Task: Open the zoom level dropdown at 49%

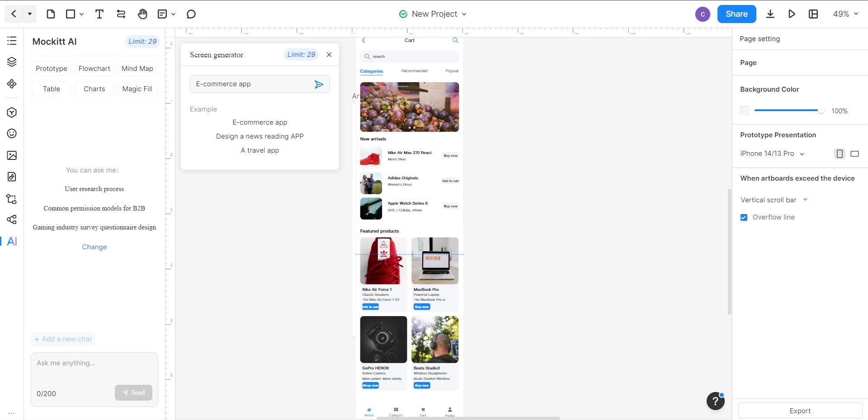Action: click(845, 14)
